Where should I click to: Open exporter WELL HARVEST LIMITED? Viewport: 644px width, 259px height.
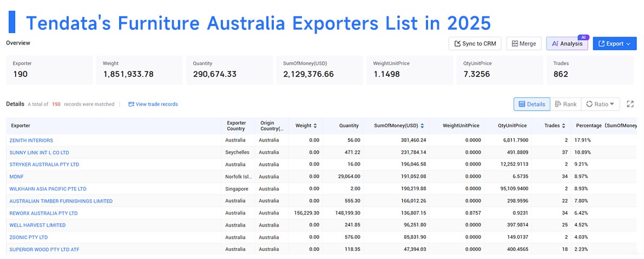pyautogui.click(x=37, y=225)
